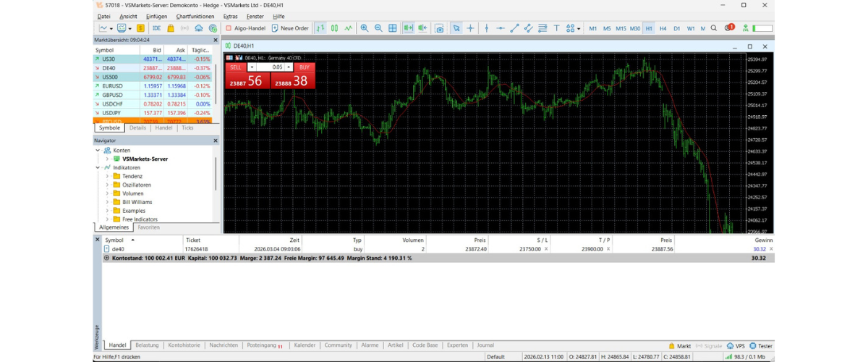868x362 pixels.
Task: Collapse the Konten tree node
Action: 98,150
